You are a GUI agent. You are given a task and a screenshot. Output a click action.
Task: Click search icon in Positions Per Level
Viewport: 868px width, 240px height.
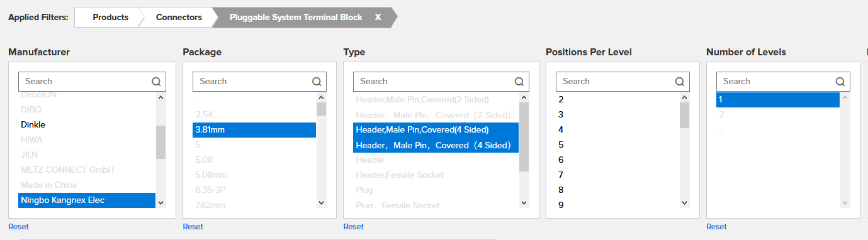(680, 81)
